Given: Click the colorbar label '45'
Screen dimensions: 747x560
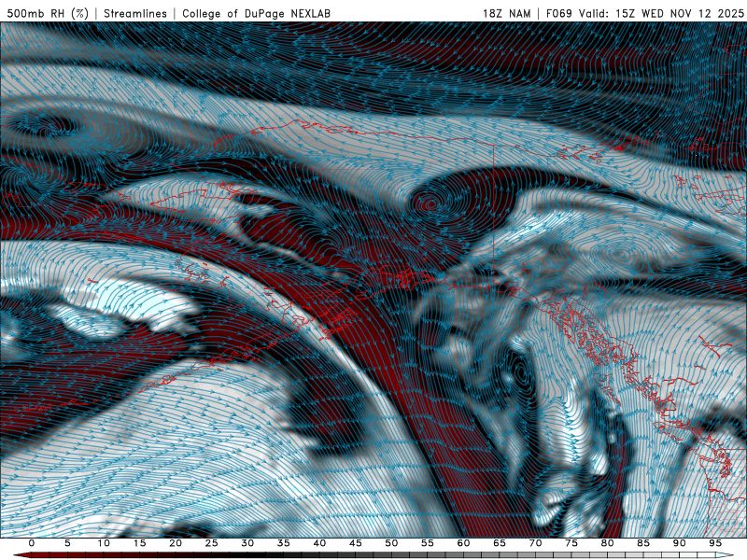Looking at the screenshot, I should [356, 543].
